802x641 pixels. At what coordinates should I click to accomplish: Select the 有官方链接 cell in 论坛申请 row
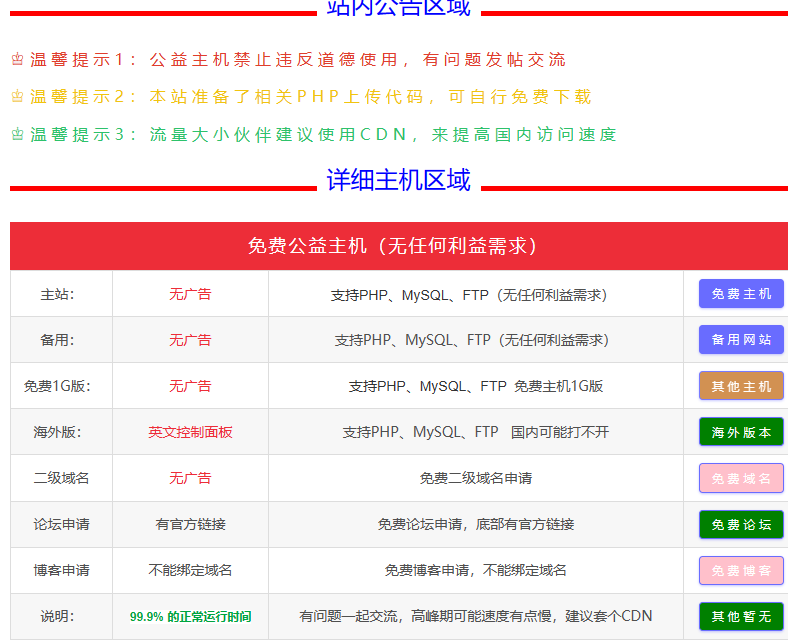point(190,524)
